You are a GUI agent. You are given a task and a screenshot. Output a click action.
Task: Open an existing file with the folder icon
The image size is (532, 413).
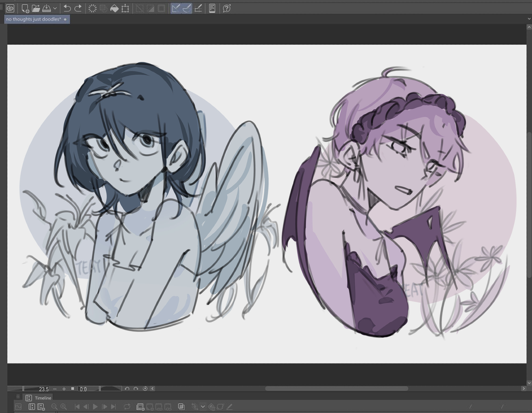click(36, 9)
